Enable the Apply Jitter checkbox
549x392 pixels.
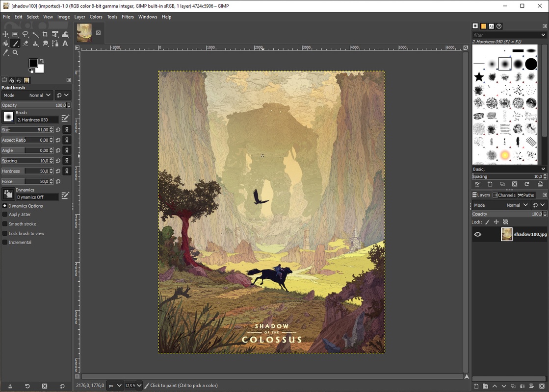click(5, 215)
